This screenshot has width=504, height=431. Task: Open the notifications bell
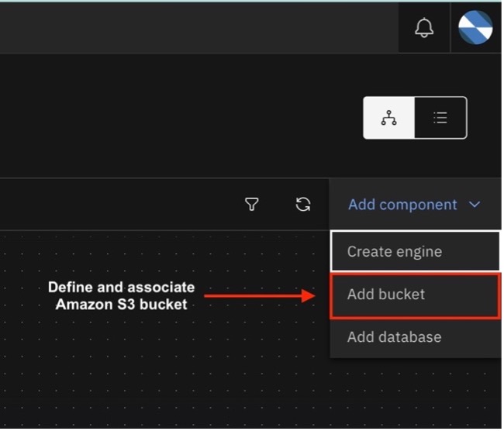(x=426, y=28)
